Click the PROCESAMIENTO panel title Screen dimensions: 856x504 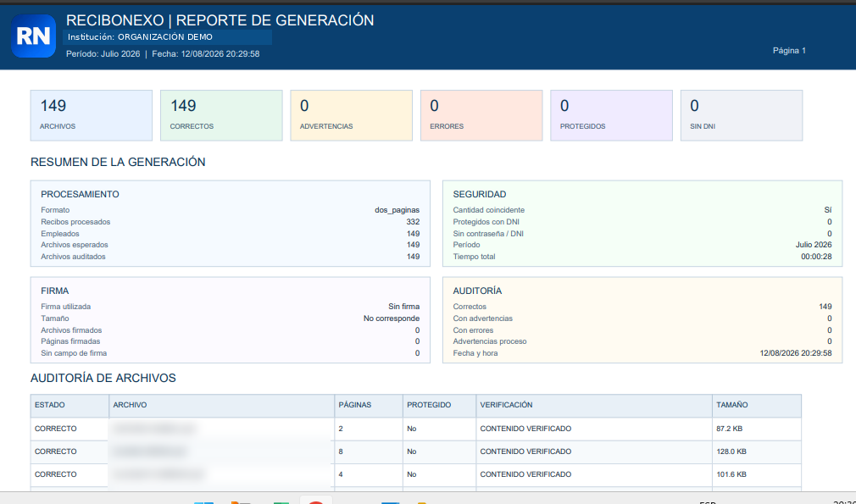80,194
